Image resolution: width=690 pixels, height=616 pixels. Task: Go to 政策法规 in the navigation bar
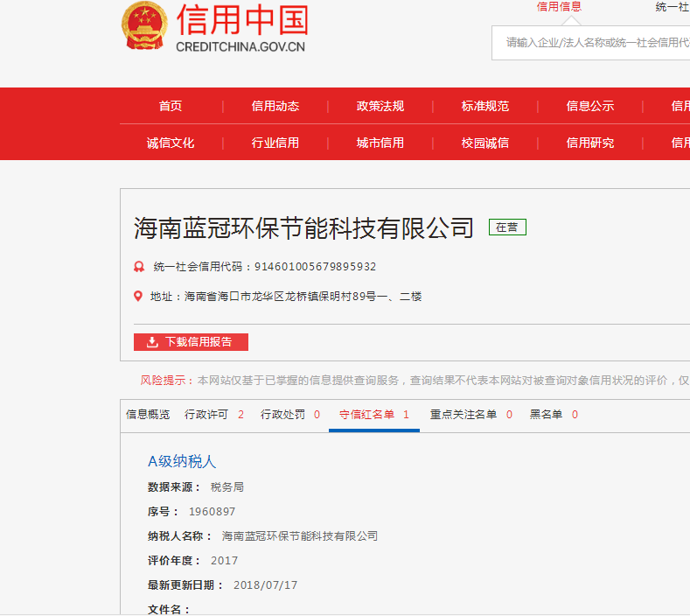tap(380, 106)
